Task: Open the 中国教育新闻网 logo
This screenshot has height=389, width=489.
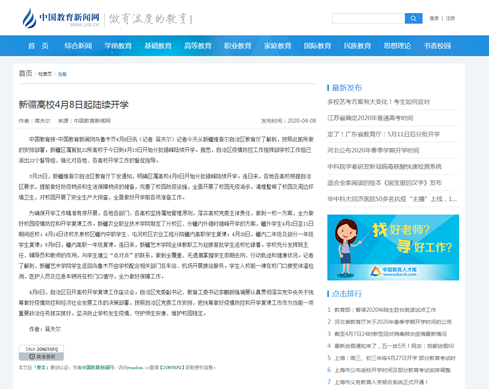Action: [x=61, y=18]
